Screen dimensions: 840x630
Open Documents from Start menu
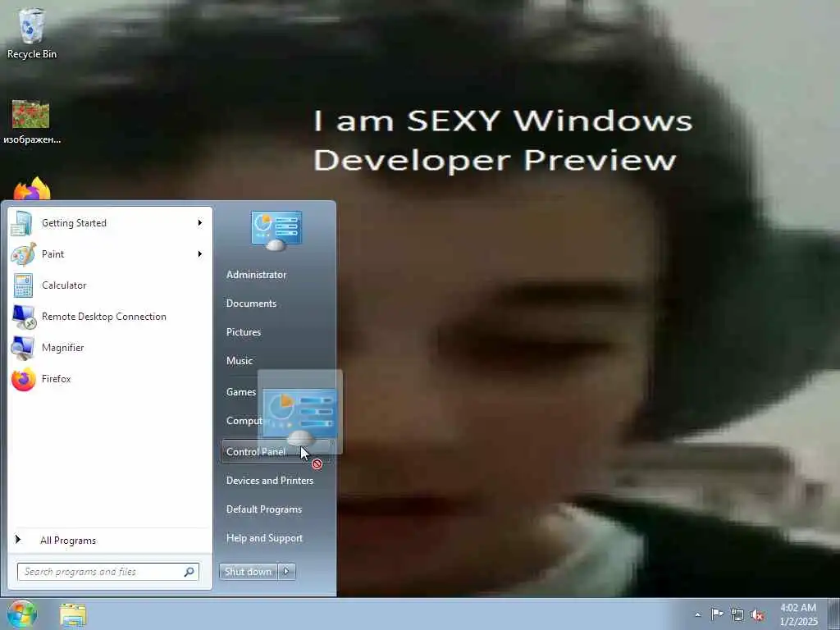(x=251, y=304)
